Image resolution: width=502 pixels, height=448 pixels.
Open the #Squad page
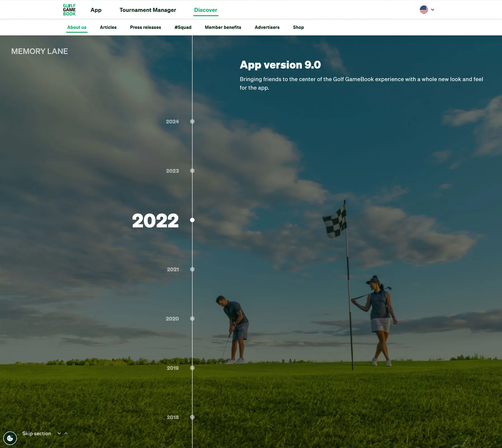coord(183,27)
